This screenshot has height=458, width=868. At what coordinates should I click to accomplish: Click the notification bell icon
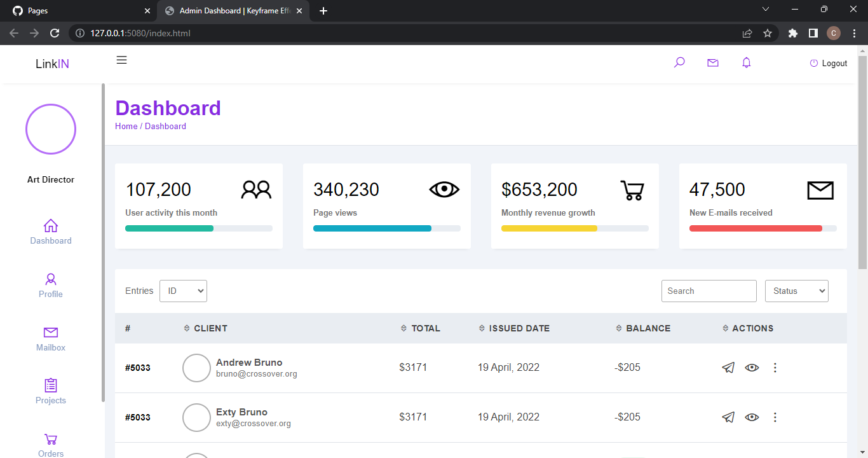click(747, 62)
